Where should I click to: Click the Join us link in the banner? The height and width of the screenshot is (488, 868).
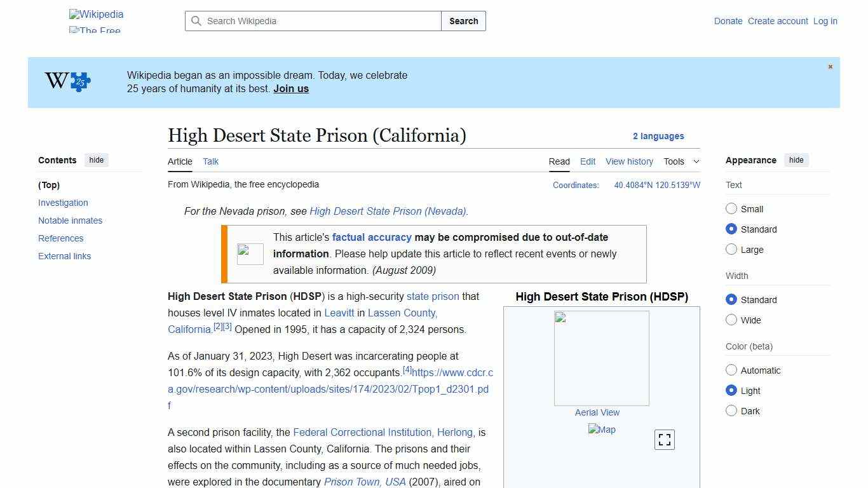coord(290,88)
